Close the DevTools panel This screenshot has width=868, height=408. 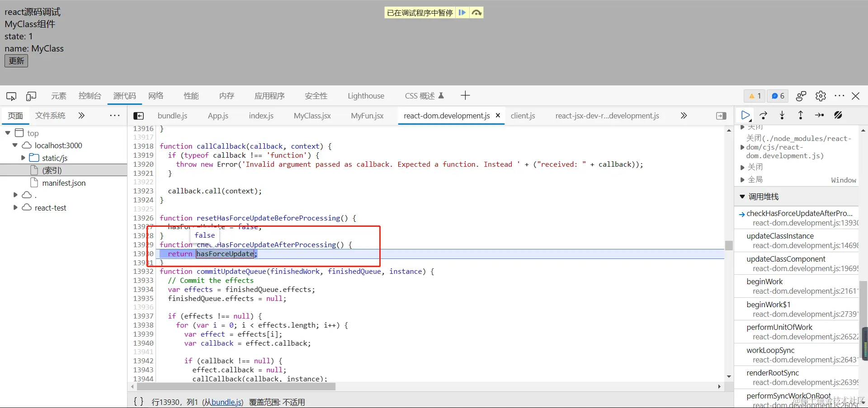point(856,96)
